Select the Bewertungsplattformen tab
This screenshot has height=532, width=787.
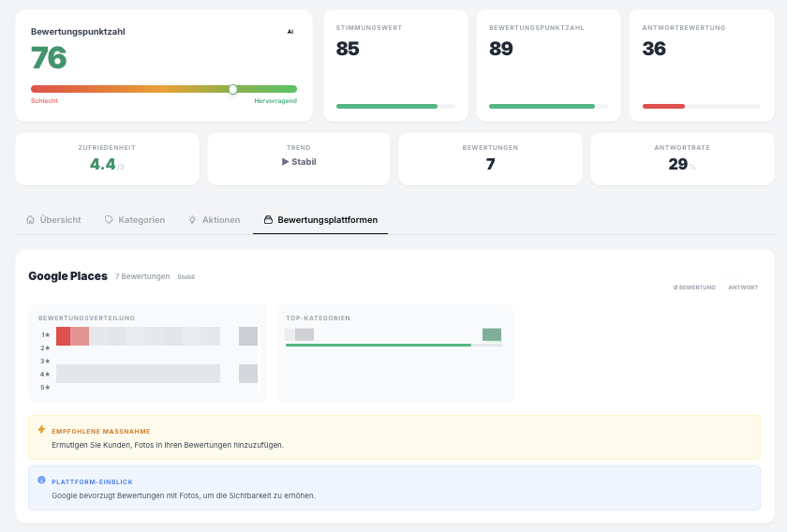320,220
